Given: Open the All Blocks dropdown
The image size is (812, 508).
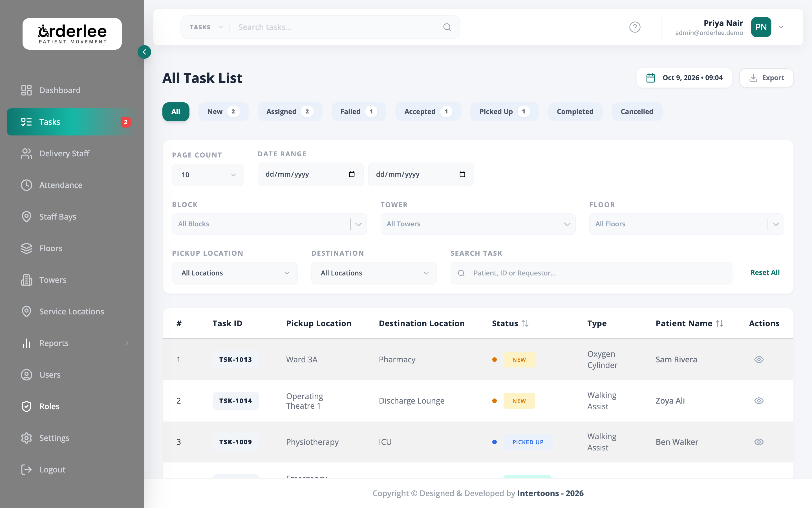Looking at the screenshot, I should [269, 224].
